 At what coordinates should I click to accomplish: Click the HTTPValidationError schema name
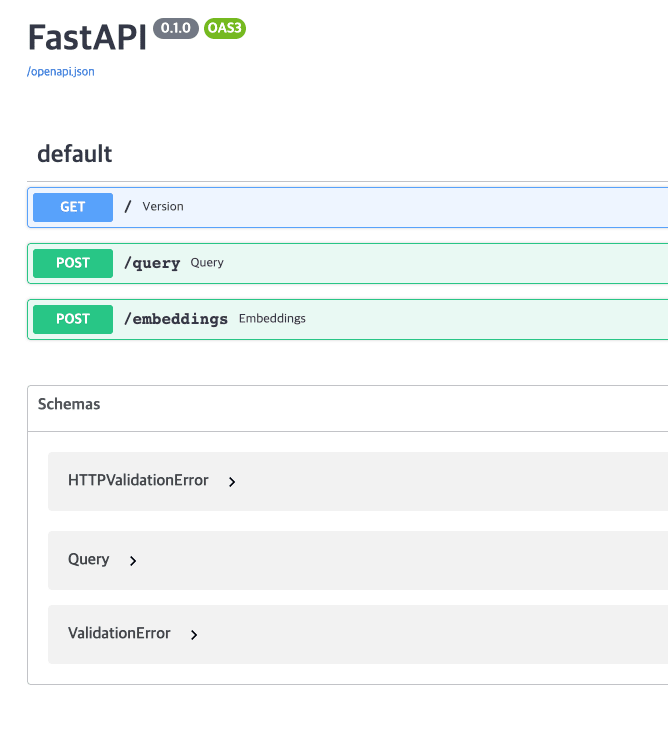pyautogui.click(x=138, y=480)
